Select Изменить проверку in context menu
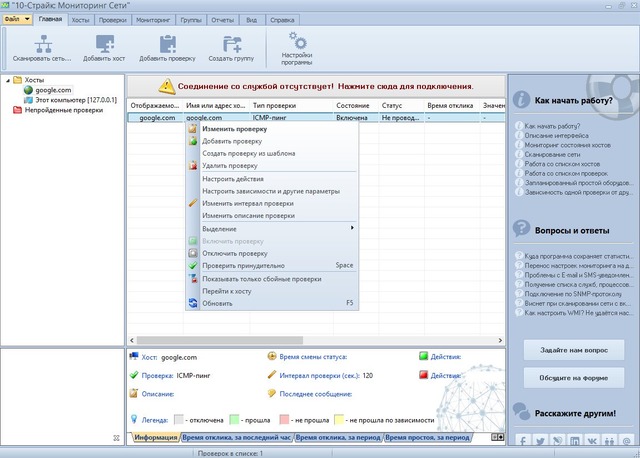The height and width of the screenshot is (458, 640). click(234, 129)
